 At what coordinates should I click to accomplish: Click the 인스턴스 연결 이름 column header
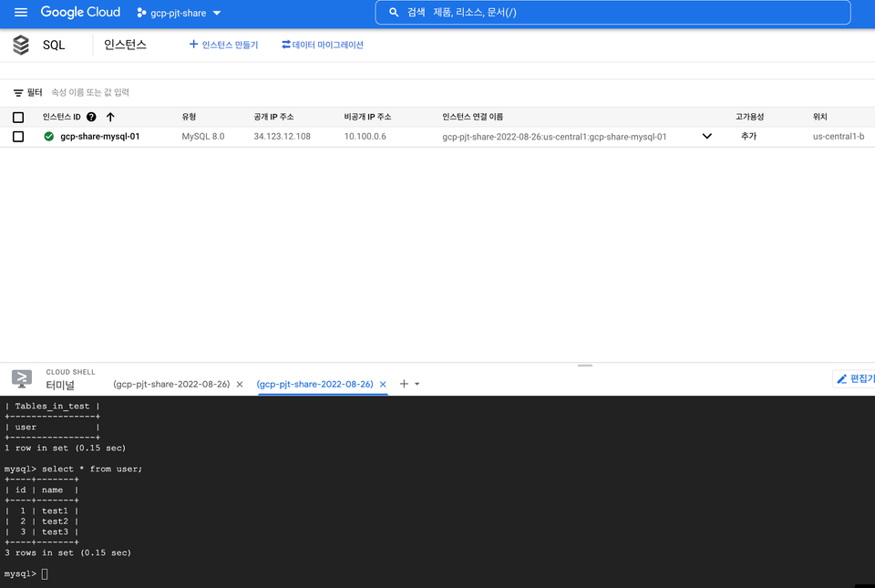point(473,117)
